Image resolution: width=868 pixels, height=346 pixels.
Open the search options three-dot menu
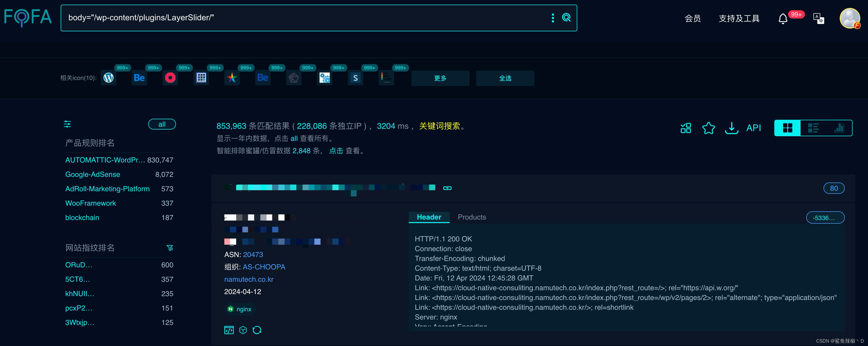[553, 18]
